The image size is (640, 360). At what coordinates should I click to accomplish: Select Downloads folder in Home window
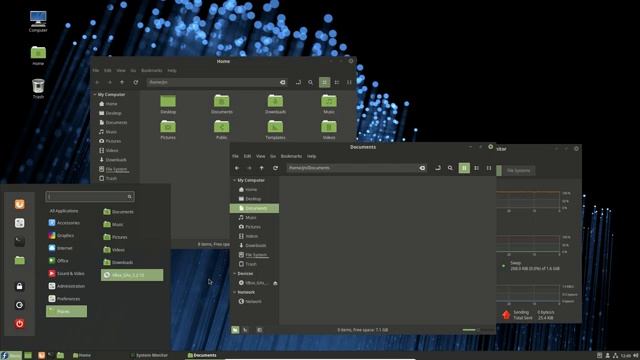click(276, 104)
